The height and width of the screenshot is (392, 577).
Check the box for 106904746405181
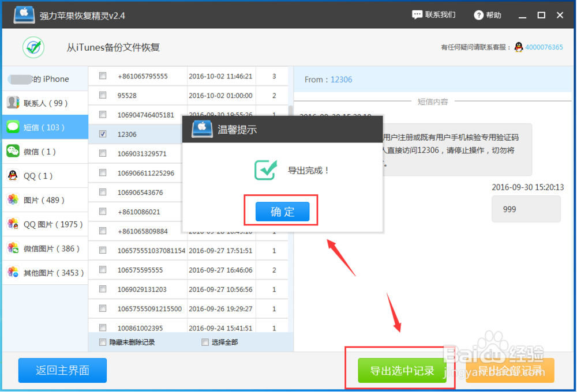(x=103, y=114)
